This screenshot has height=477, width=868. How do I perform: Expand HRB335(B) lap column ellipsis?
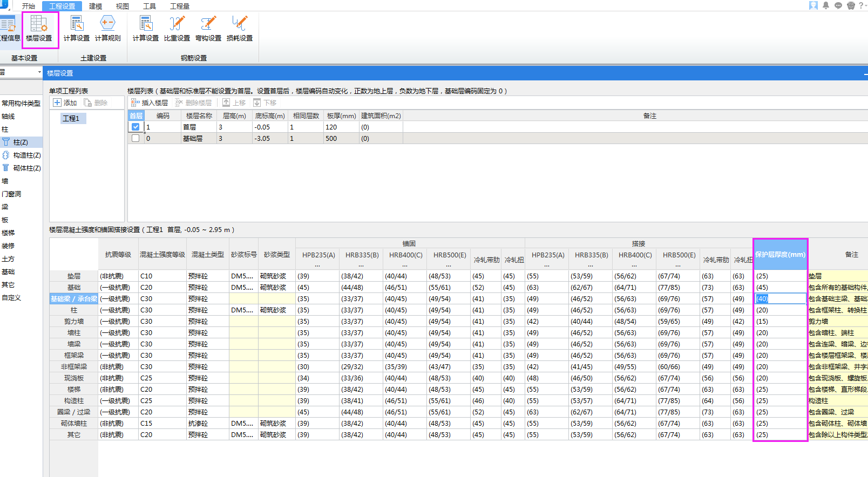(x=591, y=265)
